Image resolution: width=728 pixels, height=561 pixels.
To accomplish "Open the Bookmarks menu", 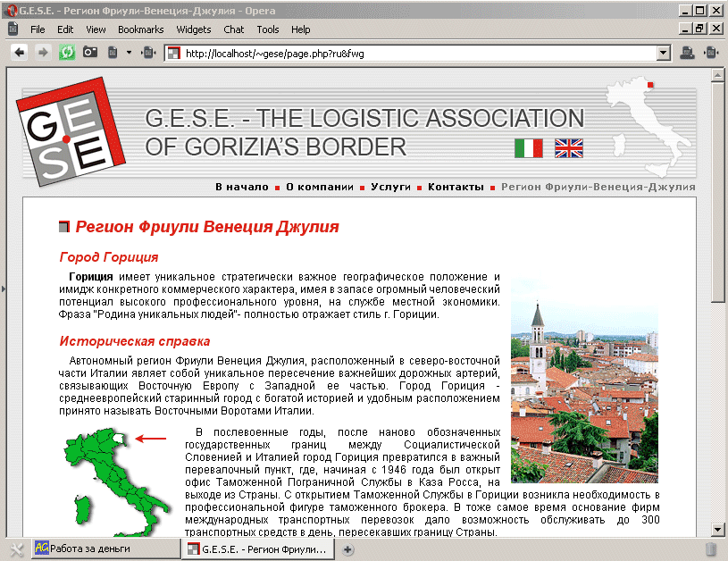I will [140, 29].
